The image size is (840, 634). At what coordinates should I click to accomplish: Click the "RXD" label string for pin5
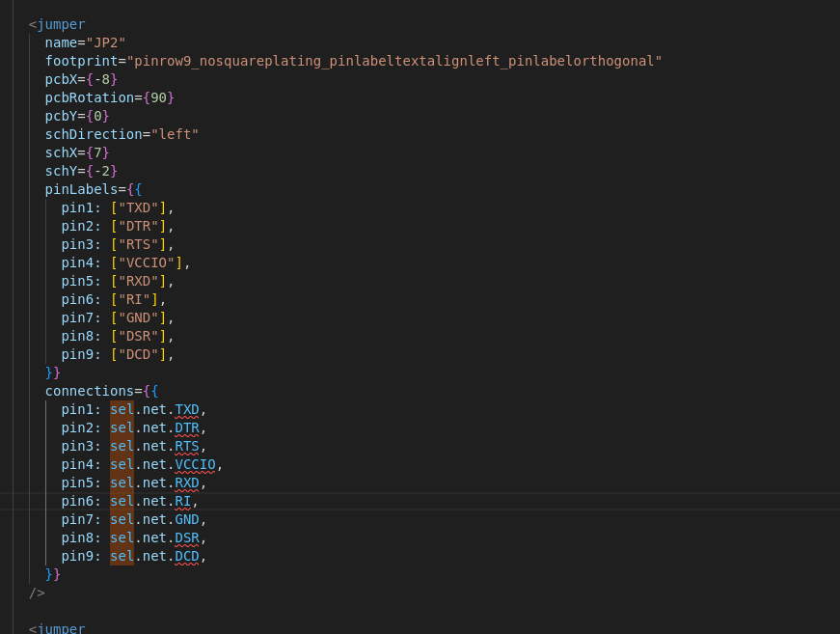pyautogui.click(x=138, y=281)
